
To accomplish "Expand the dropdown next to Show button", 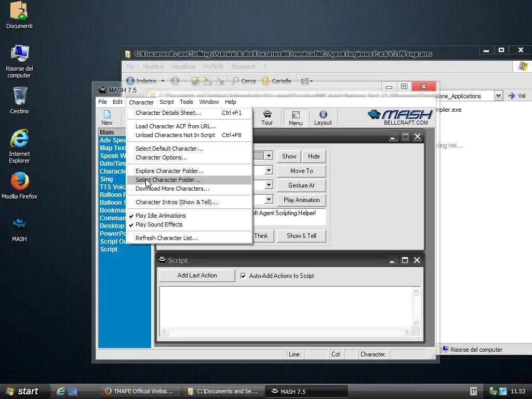I will (269, 156).
